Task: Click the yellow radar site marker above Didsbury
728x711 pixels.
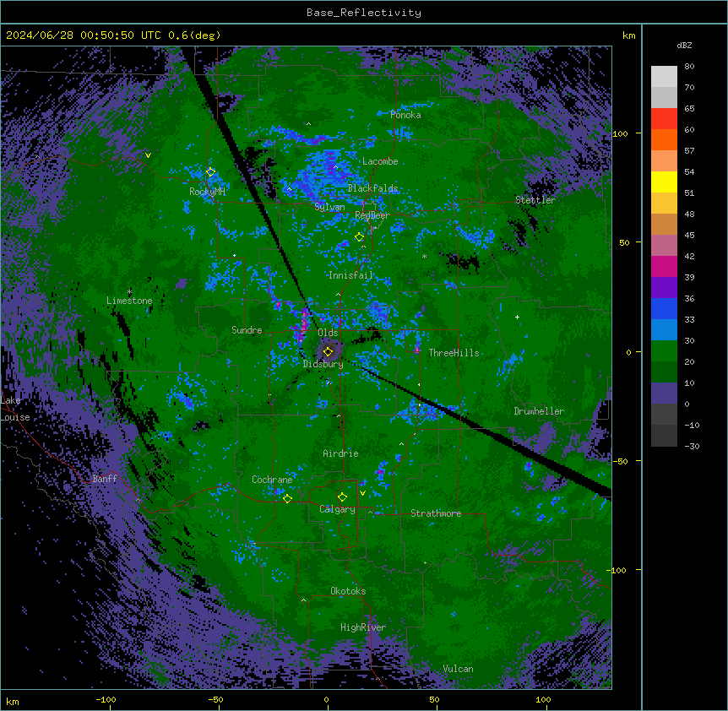Action: click(x=328, y=352)
